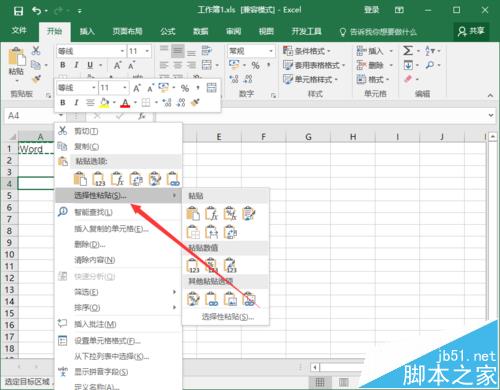Toggle center alignment in mini toolbar
Image resolution: width=500 pixels, height=390 pixels.
[x=90, y=102]
